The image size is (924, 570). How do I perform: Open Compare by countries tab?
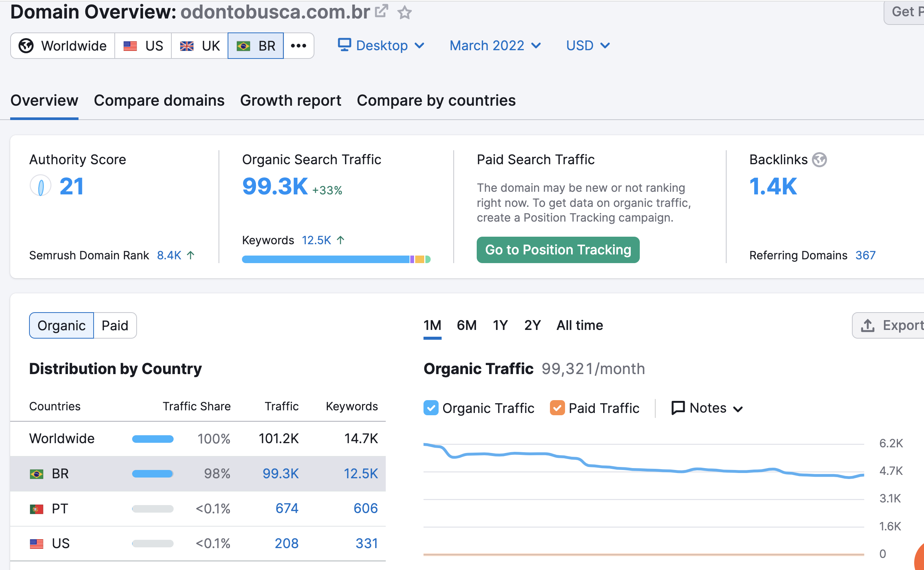pos(436,100)
